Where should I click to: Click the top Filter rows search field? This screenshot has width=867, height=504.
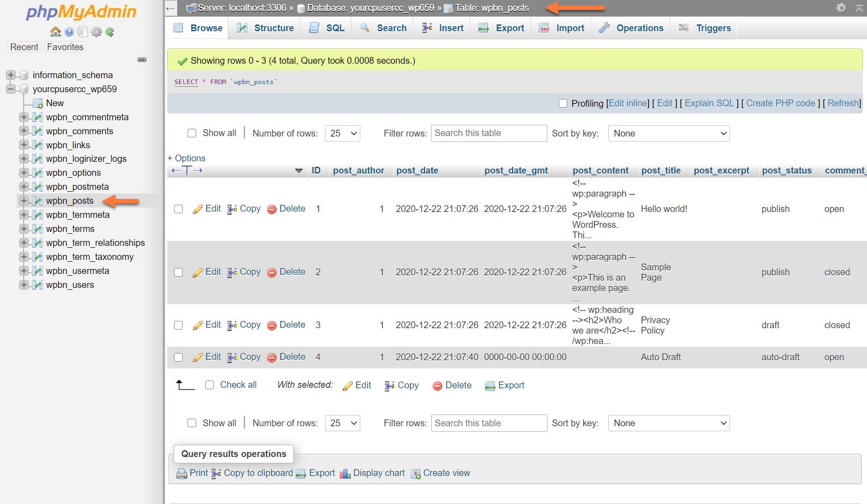(x=489, y=133)
